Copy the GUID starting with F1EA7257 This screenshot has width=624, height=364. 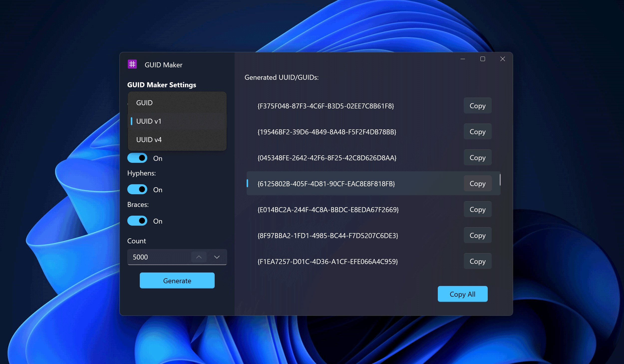point(477,261)
